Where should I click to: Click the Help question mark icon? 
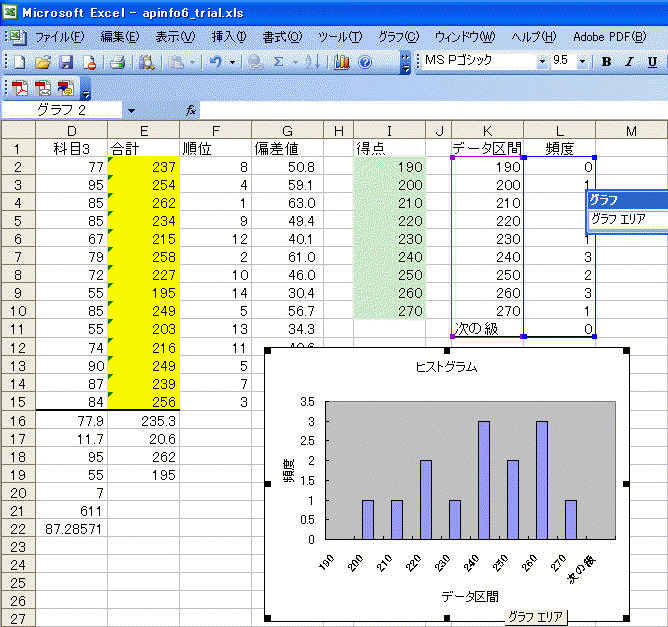pyautogui.click(x=365, y=62)
